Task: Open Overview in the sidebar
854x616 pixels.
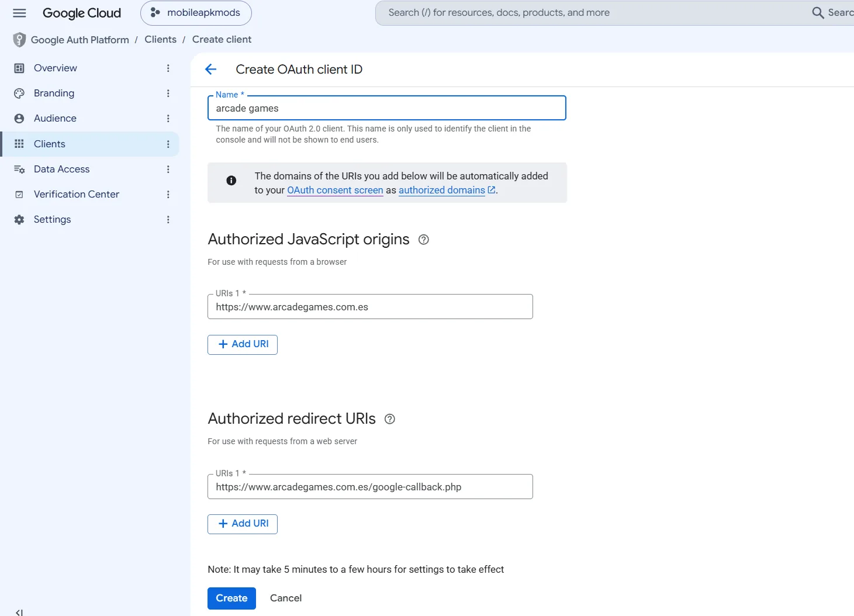Action: coord(89,68)
